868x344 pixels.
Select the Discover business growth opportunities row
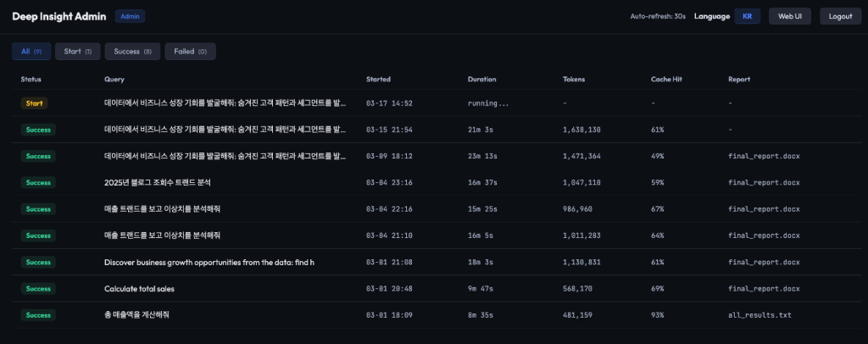pos(209,263)
